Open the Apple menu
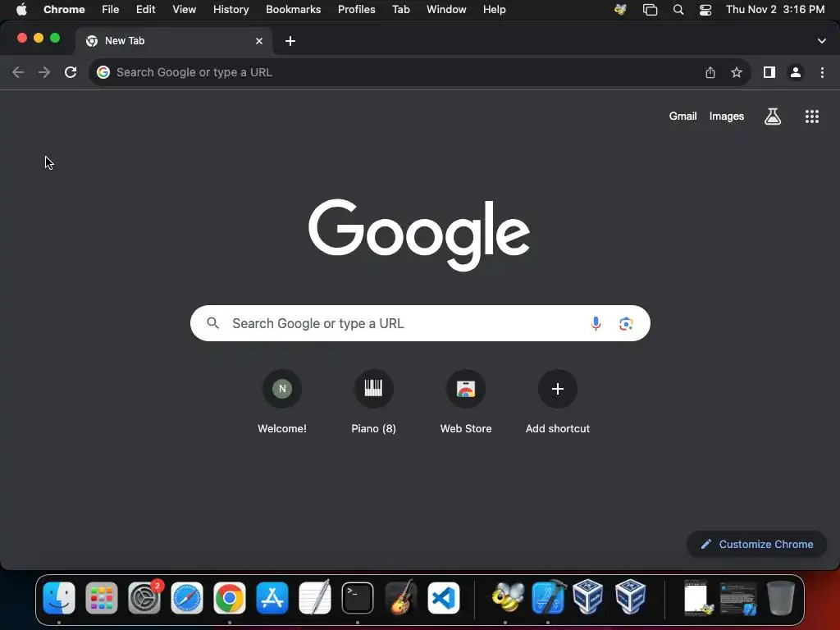Viewport: 840px width, 630px height. point(21,10)
